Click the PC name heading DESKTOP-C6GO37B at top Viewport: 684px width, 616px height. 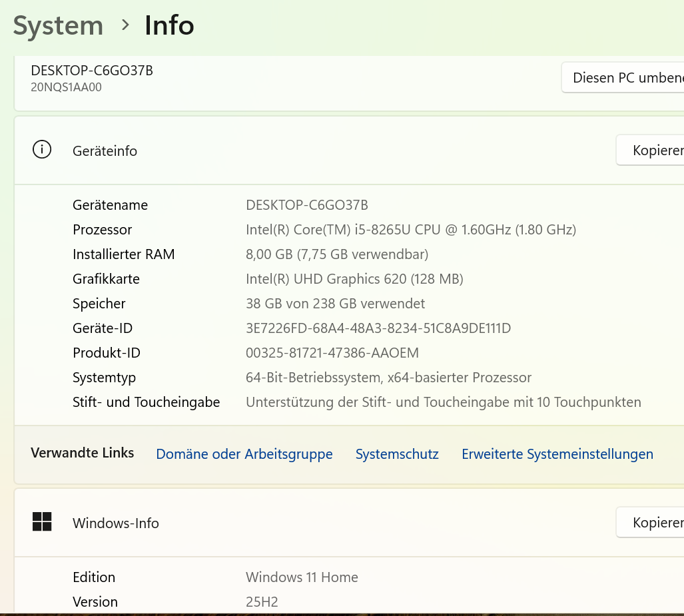(92, 70)
